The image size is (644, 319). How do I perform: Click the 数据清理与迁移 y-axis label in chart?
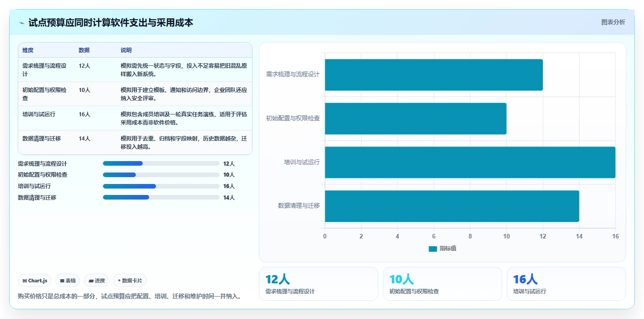(x=299, y=206)
